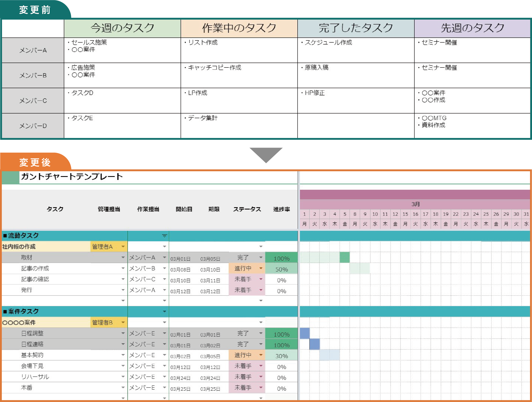The width and height of the screenshot is (532, 402).
Task: Select the メンバーC row header cell
Action: (33, 101)
